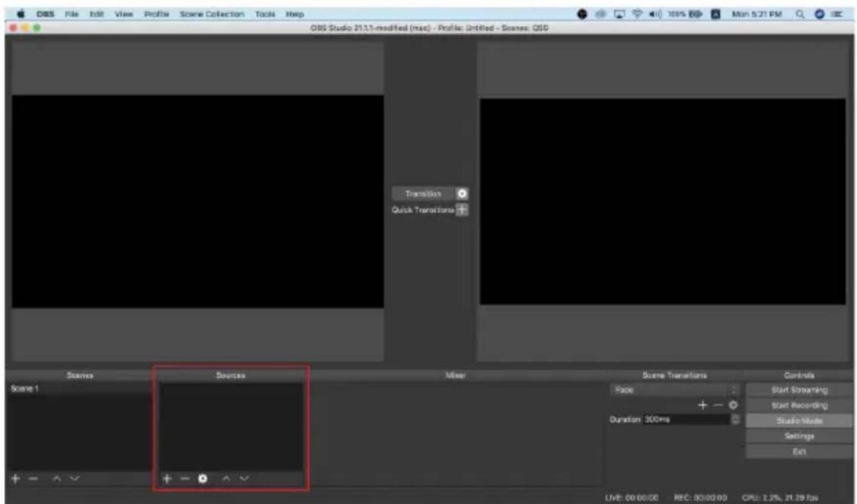Click the Transition button between previews
The image size is (857, 504).
423,194
